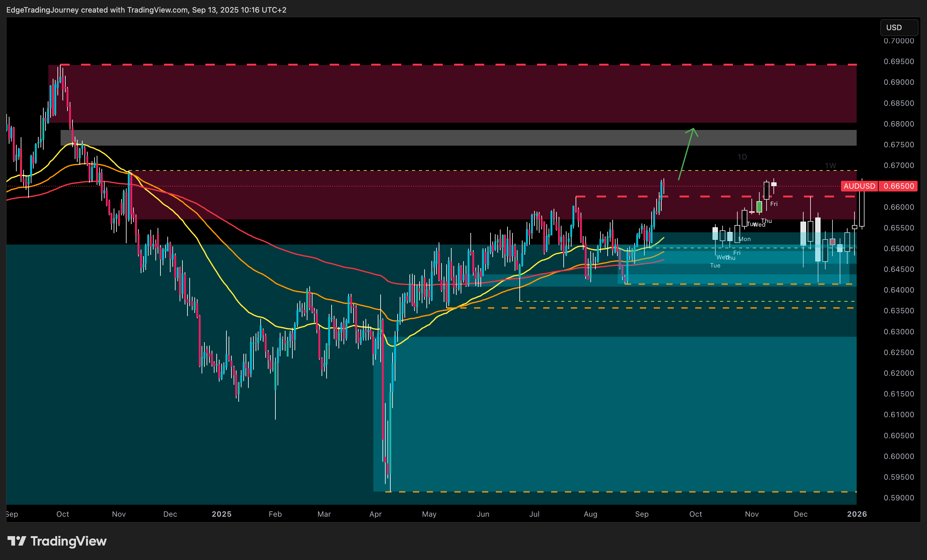Click the 0.65500 price axis label
This screenshot has height=560, width=927.
coord(899,228)
